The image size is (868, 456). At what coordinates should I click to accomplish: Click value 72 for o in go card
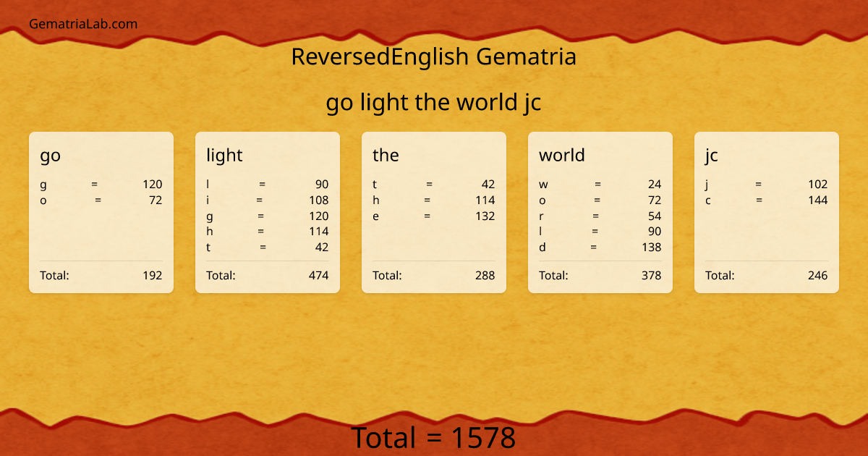pyautogui.click(x=156, y=200)
